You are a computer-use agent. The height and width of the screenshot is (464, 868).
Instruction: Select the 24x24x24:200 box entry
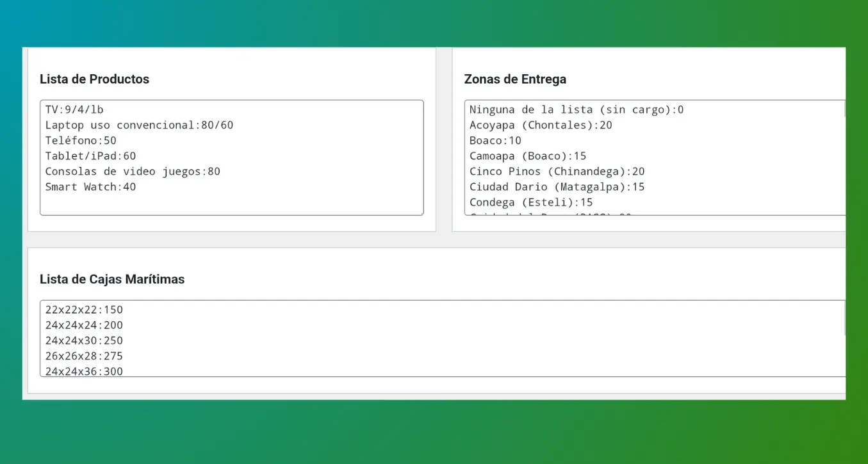click(84, 325)
